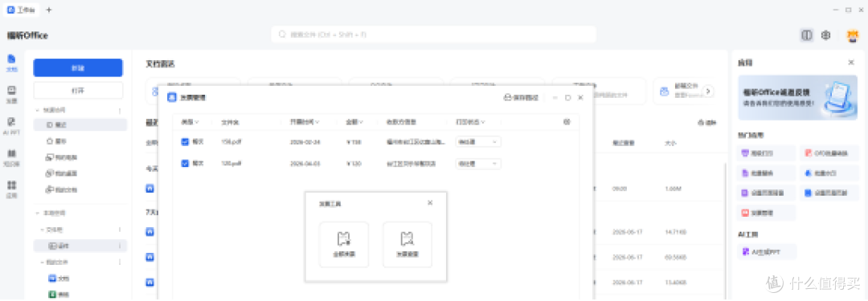This screenshot has width=868, height=301.
Task: Click the 2026-02-24 invoice date cell
Action: pyautogui.click(x=305, y=142)
